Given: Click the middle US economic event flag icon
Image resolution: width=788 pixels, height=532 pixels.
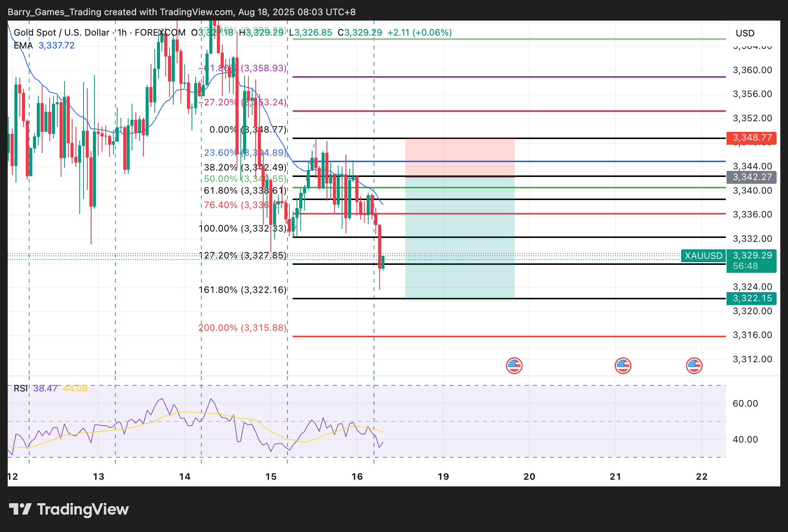Looking at the screenshot, I should (x=623, y=366).
